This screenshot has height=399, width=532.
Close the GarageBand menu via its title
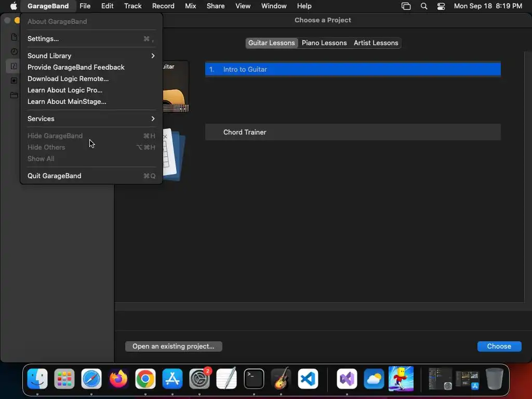tap(48, 6)
